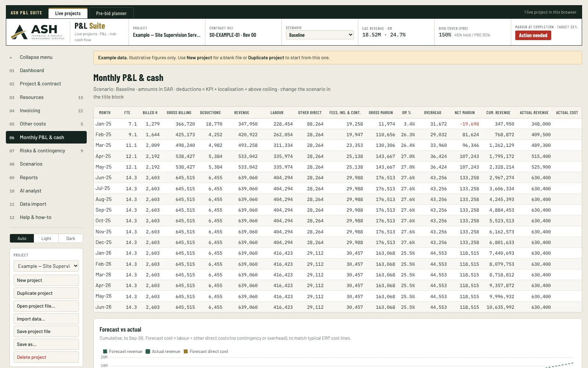Open Risks & contingency section
The image size is (588, 368).
[x=46, y=151]
